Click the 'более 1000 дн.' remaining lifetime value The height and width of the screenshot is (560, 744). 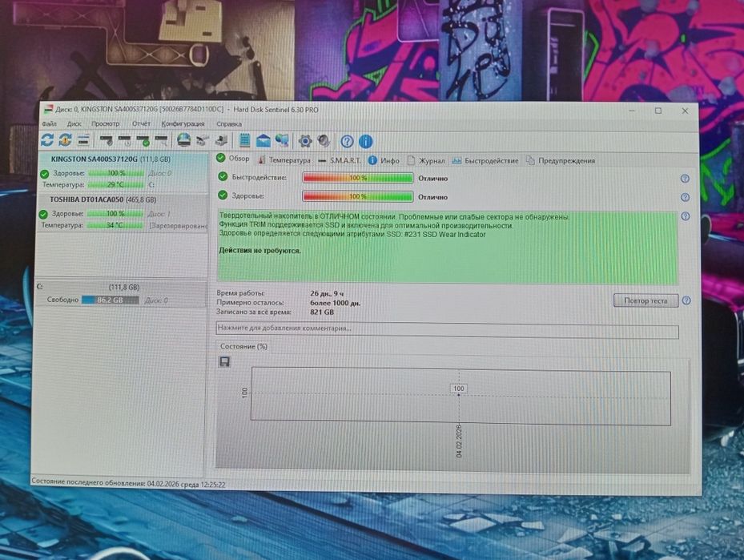coord(335,303)
